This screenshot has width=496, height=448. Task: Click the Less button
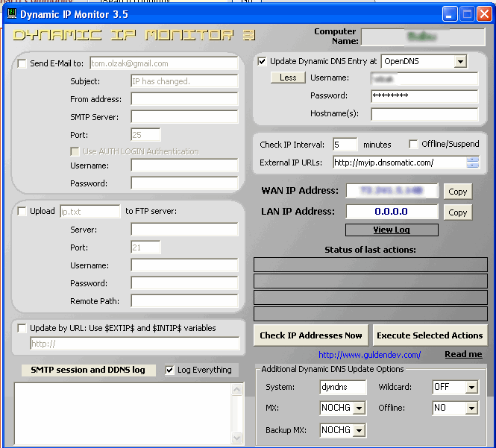[x=288, y=78]
